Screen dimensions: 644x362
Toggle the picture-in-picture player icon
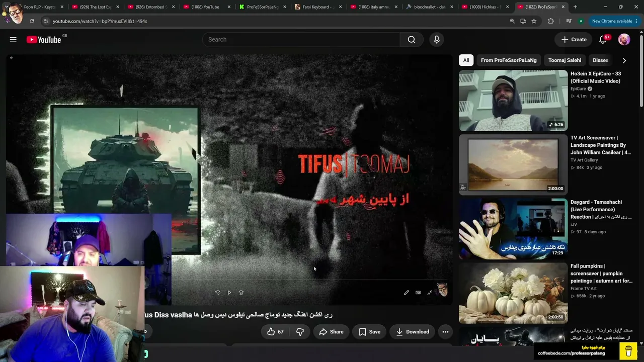418,293
